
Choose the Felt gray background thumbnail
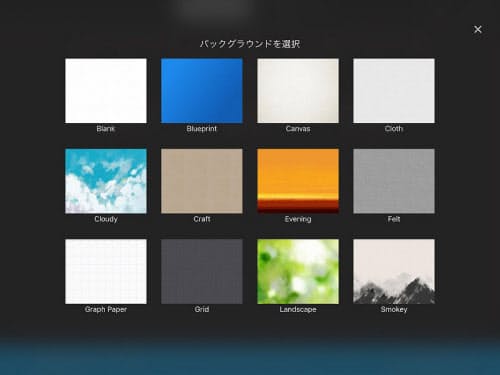click(x=394, y=181)
